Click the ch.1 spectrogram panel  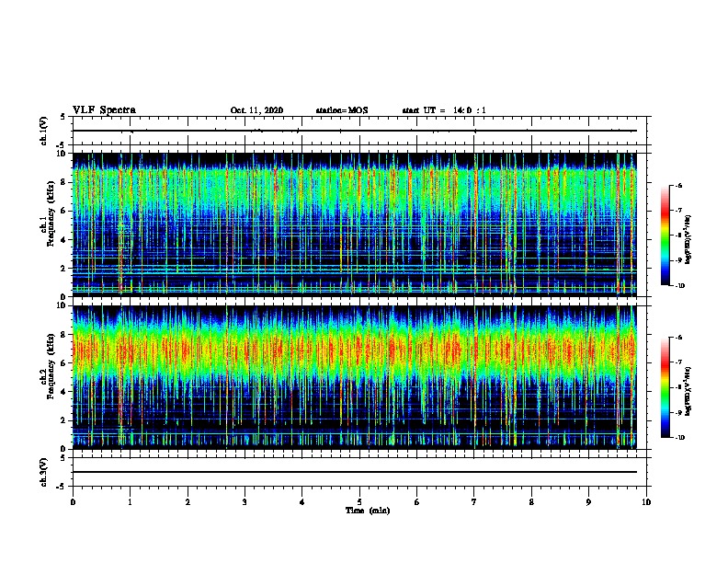[x=354, y=224]
